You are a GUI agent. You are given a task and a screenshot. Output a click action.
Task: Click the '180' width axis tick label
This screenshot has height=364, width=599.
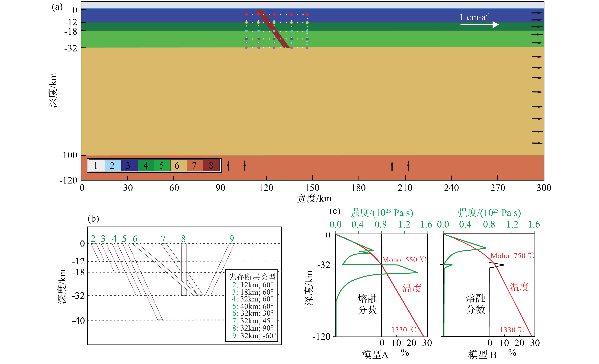(x=359, y=188)
